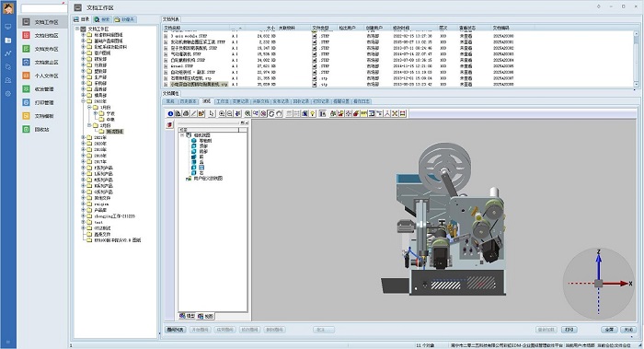Click the 全屏 button at bottom right
Viewport: 644px width, 349px height.
[609, 330]
